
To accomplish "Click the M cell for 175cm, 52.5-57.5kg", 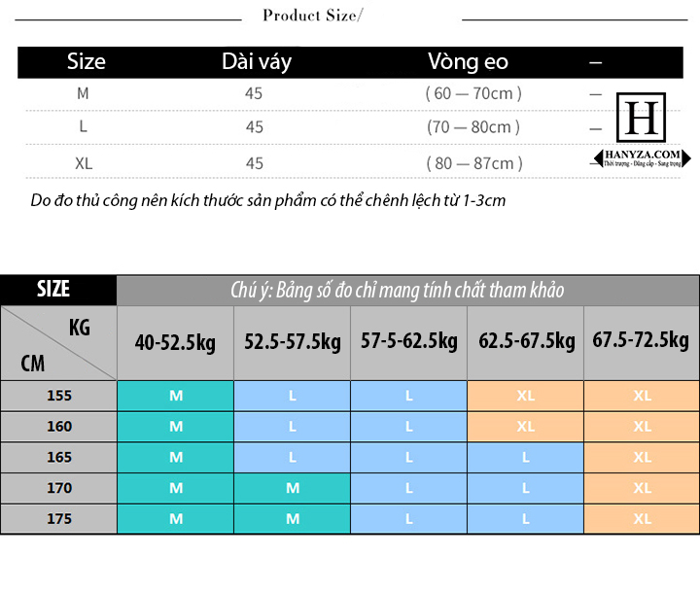I will (293, 519).
